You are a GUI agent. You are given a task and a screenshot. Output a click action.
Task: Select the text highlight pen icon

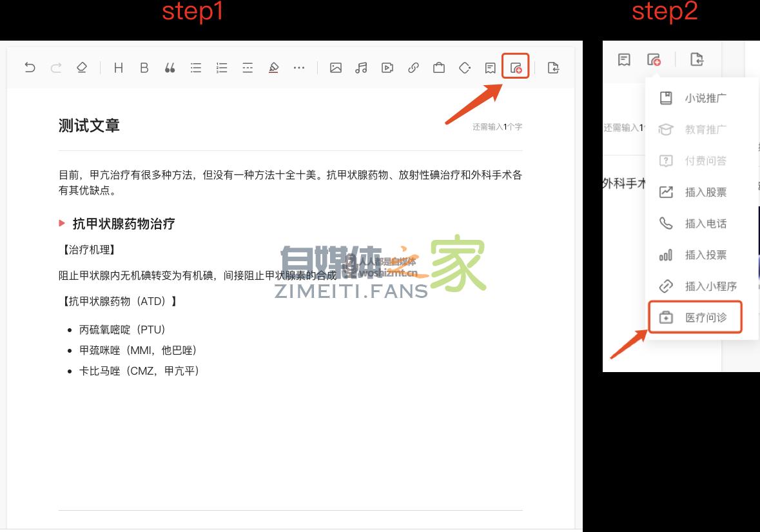273,67
